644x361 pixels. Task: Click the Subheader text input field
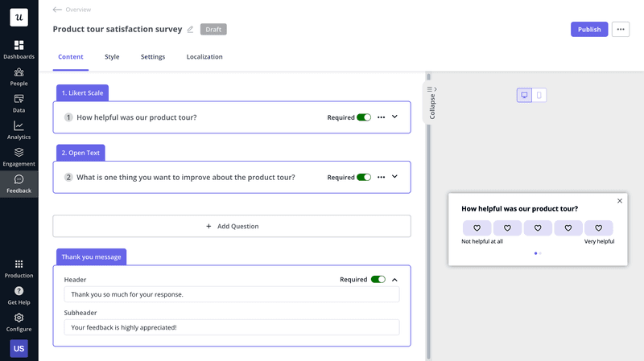pos(232,327)
